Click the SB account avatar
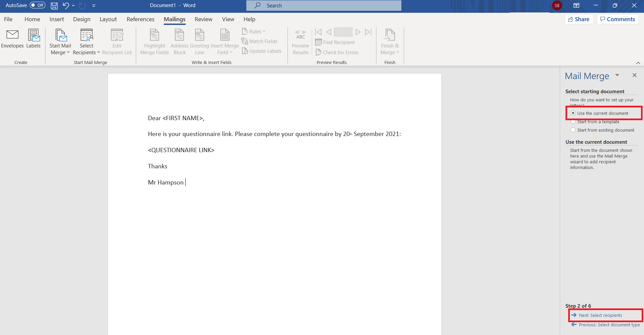The width and height of the screenshot is (644, 335). pos(557,6)
